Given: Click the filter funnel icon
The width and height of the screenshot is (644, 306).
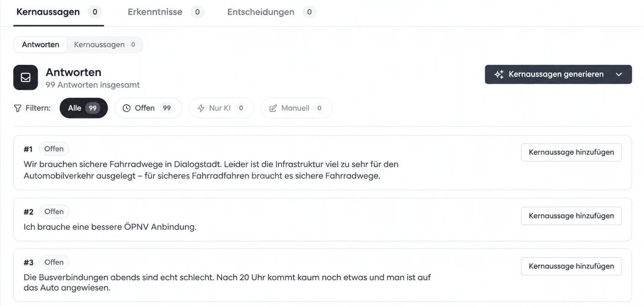Looking at the screenshot, I should [x=18, y=108].
